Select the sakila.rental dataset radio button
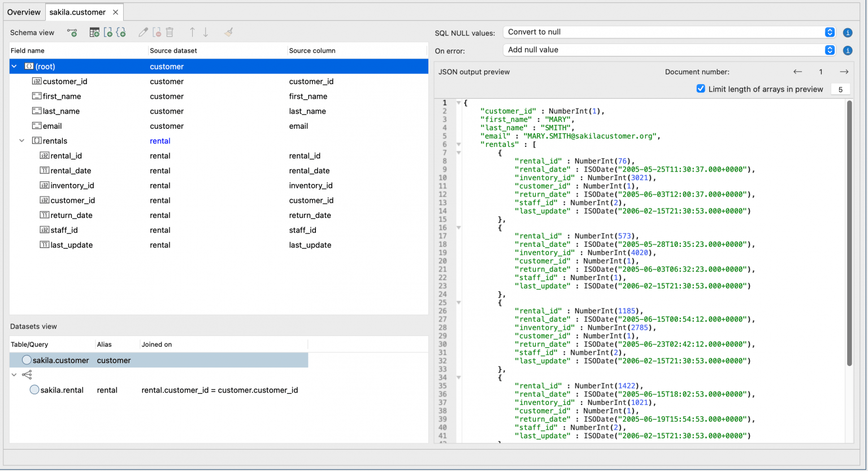868x471 pixels. click(34, 390)
